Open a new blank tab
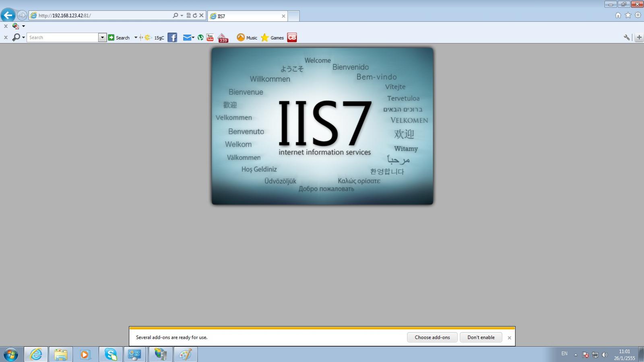This screenshot has width=644, height=362. click(293, 16)
